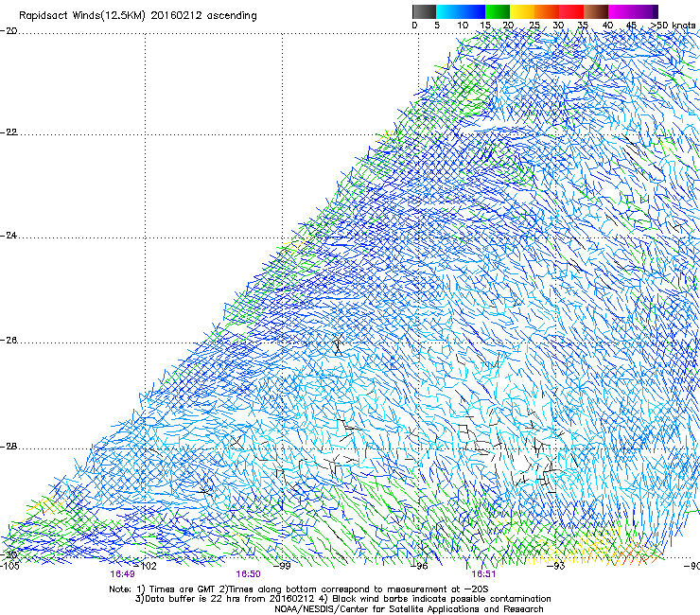Click the gray 0-5 knots legend segment
700x615 pixels.
[424, 11]
